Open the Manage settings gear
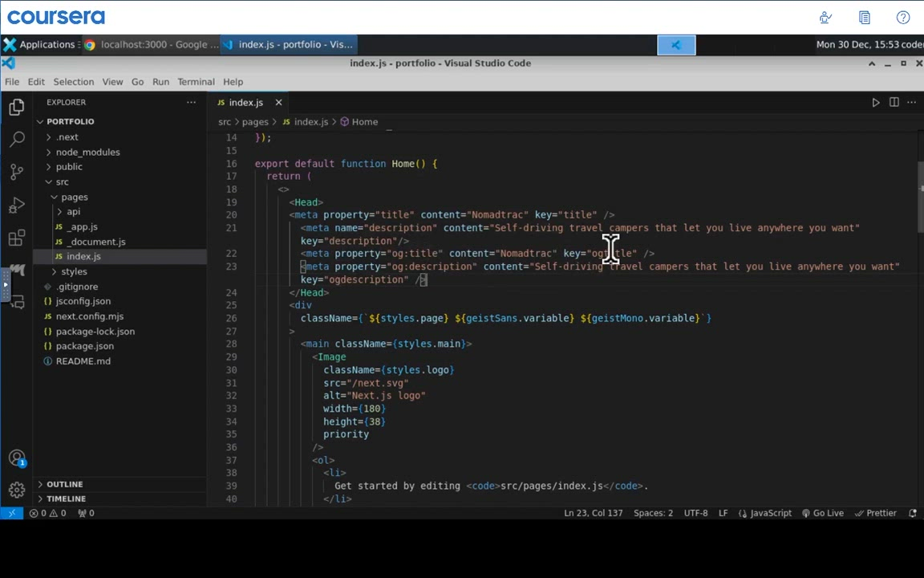Screen dimensions: 924x578 pos(17,490)
